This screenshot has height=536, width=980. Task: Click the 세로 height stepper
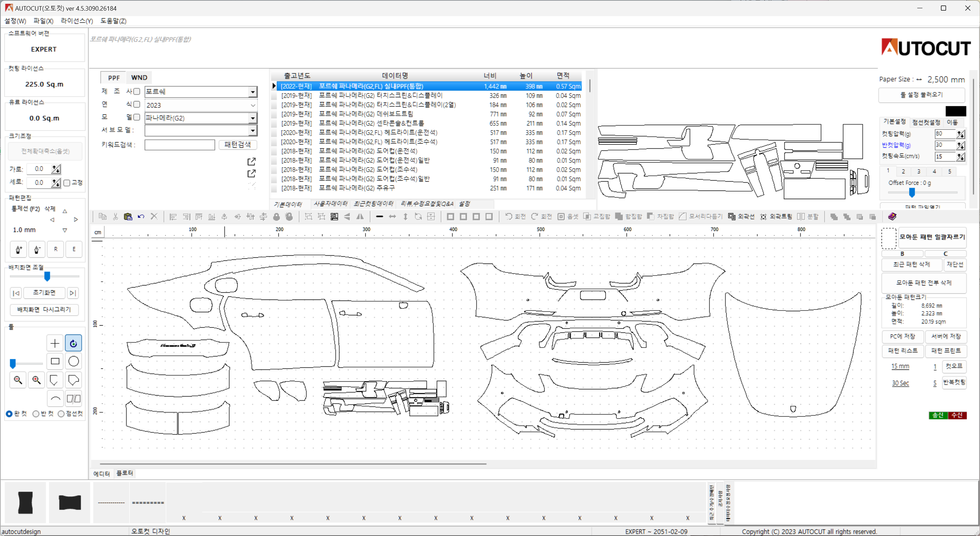point(56,183)
